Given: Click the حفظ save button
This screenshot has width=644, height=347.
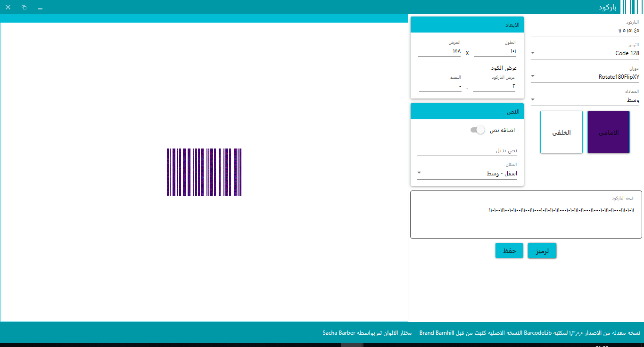Looking at the screenshot, I should (509, 251).
